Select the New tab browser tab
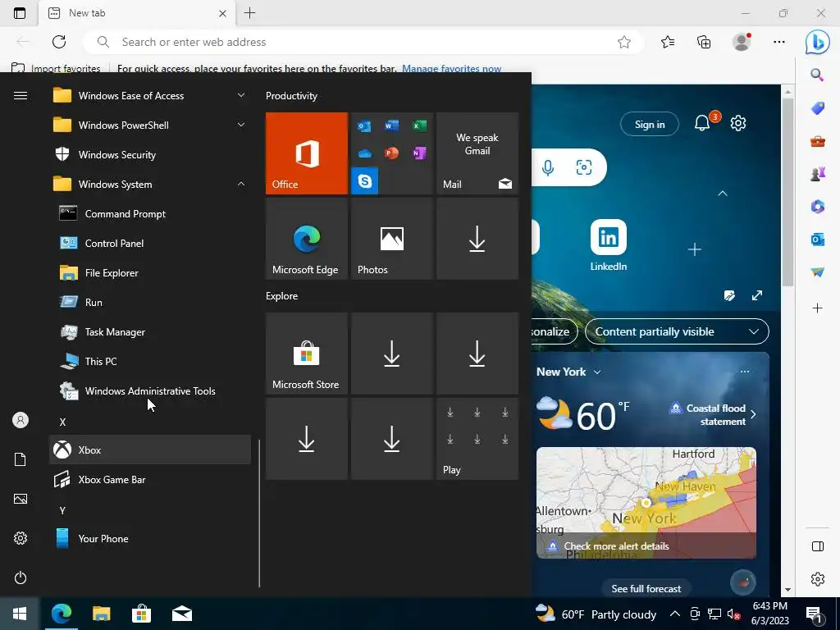840x630 pixels. pyautogui.click(x=138, y=13)
